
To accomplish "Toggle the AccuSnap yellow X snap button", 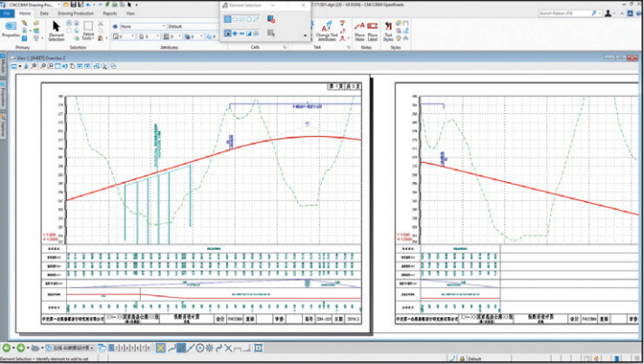I will [x=161, y=348].
